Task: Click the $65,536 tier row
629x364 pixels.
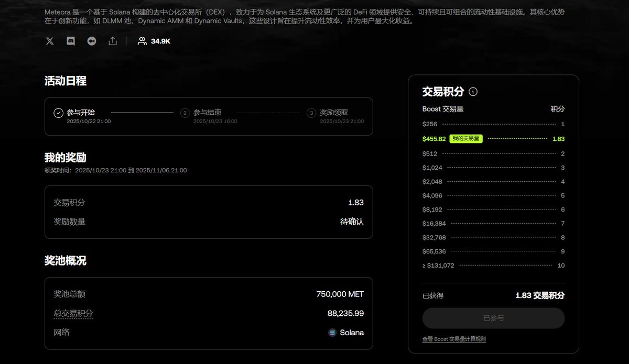Action: tap(493, 251)
